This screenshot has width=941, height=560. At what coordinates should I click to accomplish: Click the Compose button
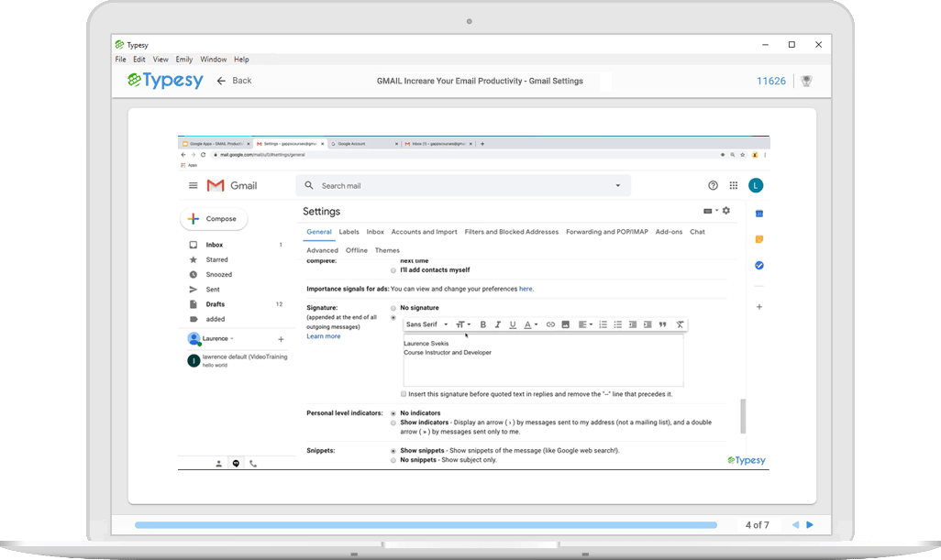pyautogui.click(x=214, y=219)
